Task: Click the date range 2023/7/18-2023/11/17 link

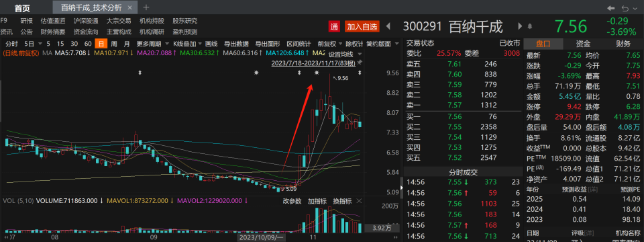Action: click(x=313, y=63)
